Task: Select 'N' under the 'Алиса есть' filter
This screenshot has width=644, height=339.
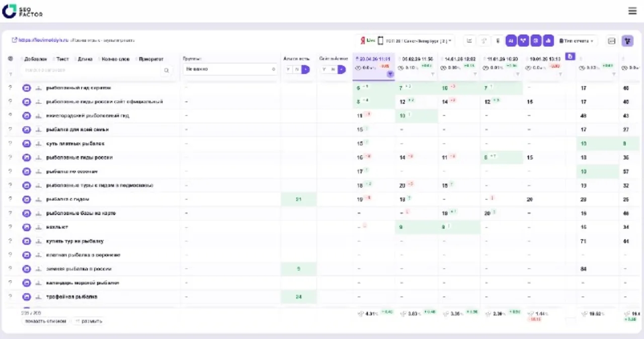Action: (297, 69)
